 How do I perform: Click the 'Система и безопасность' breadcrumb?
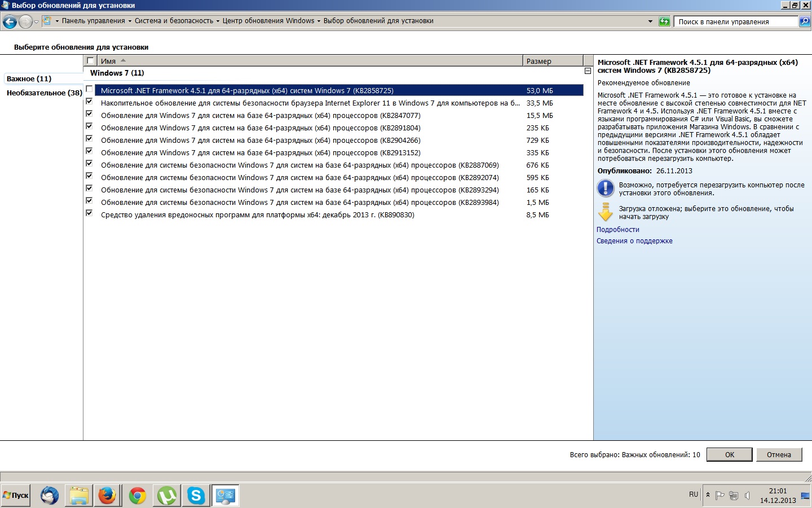174,21
